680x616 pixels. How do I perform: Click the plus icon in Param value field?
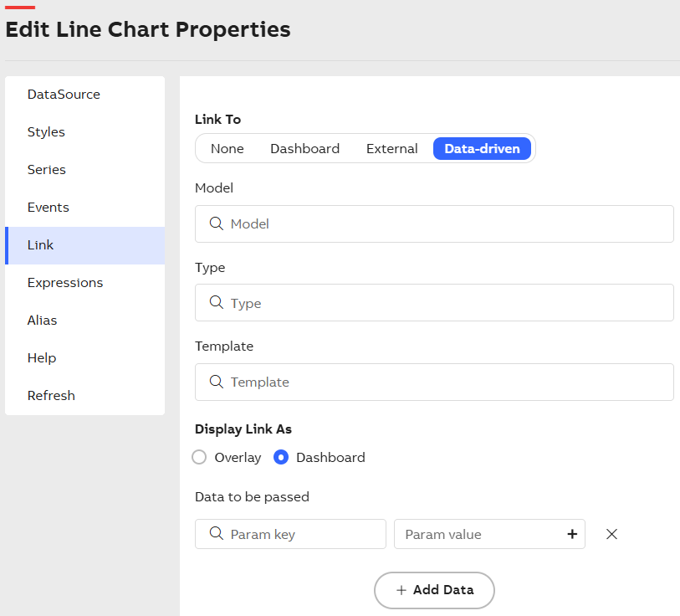572,534
